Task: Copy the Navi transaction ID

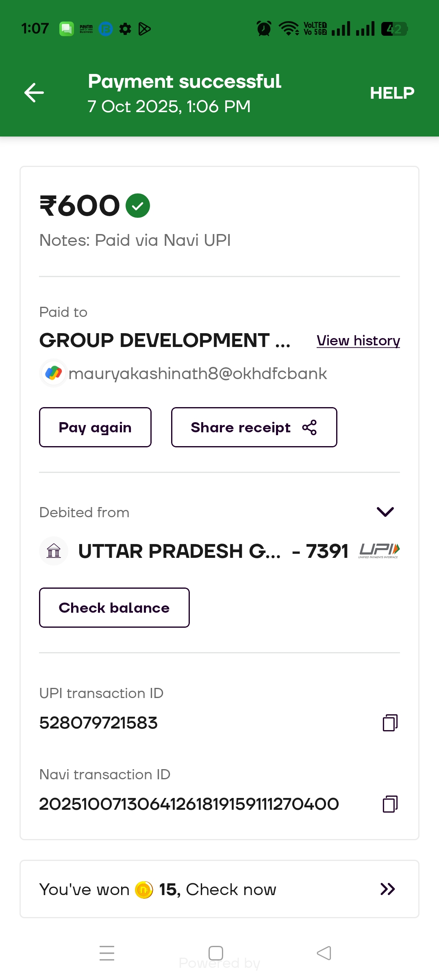Action: [x=390, y=804]
